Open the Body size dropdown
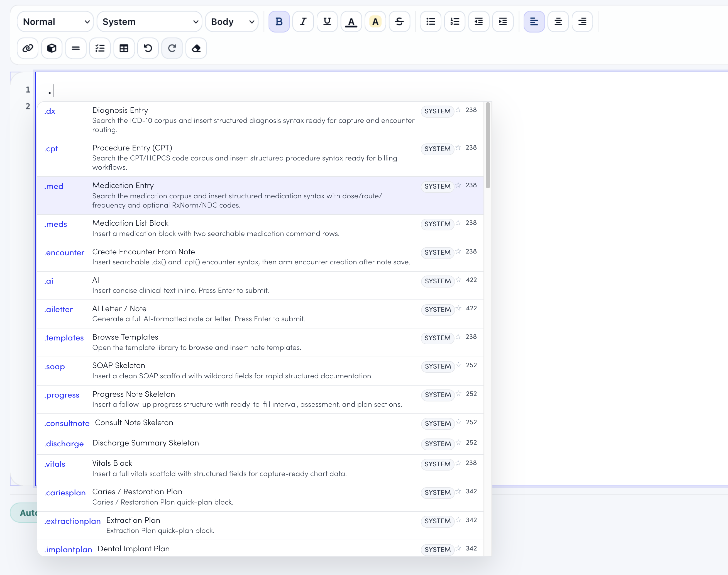 pyautogui.click(x=231, y=21)
